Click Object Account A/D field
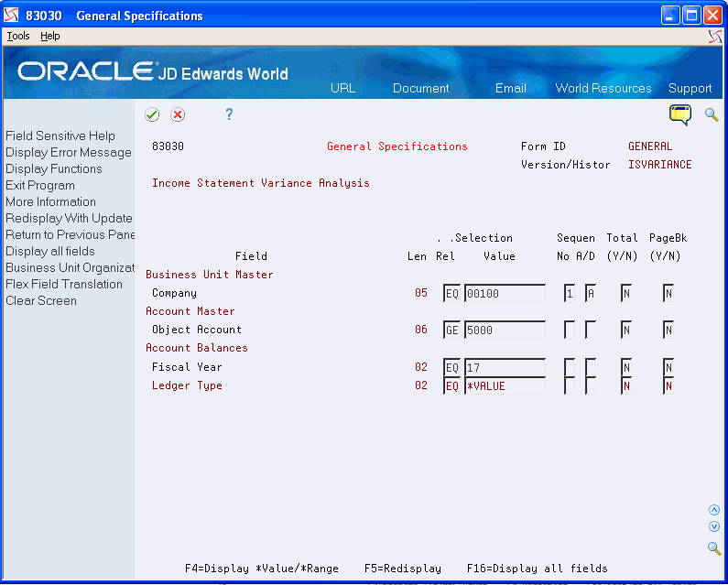This screenshot has width=728, height=585. point(591,330)
